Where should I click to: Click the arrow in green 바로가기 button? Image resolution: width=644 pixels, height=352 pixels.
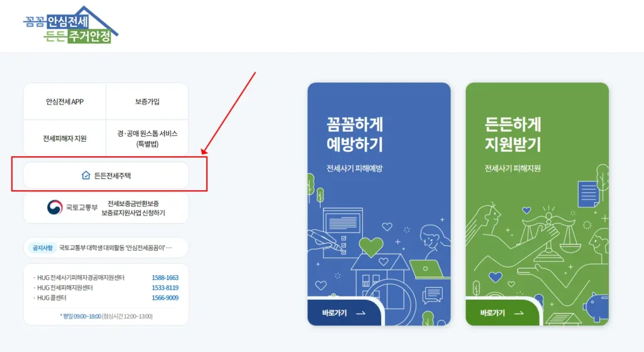tap(519, 313)
